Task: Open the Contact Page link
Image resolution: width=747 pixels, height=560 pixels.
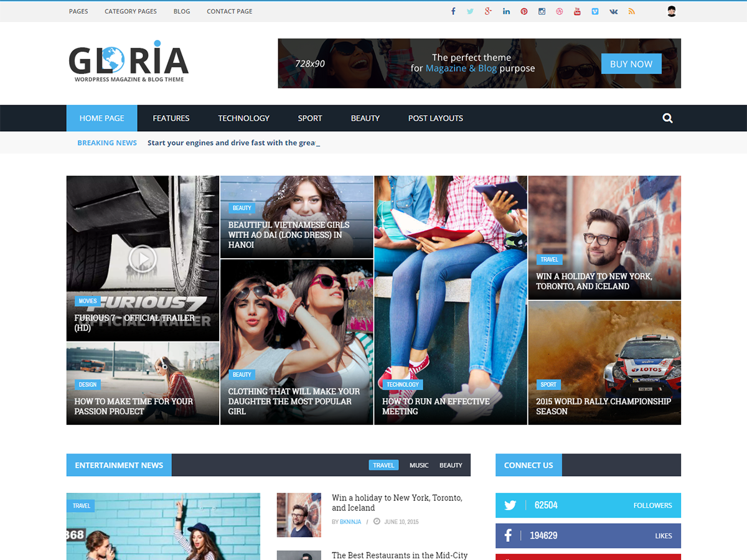Action: (230, 11)
